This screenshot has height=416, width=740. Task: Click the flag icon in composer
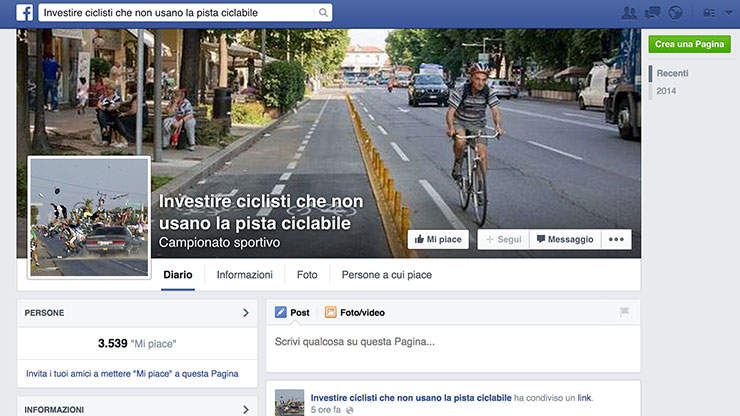tap(624, 312)
